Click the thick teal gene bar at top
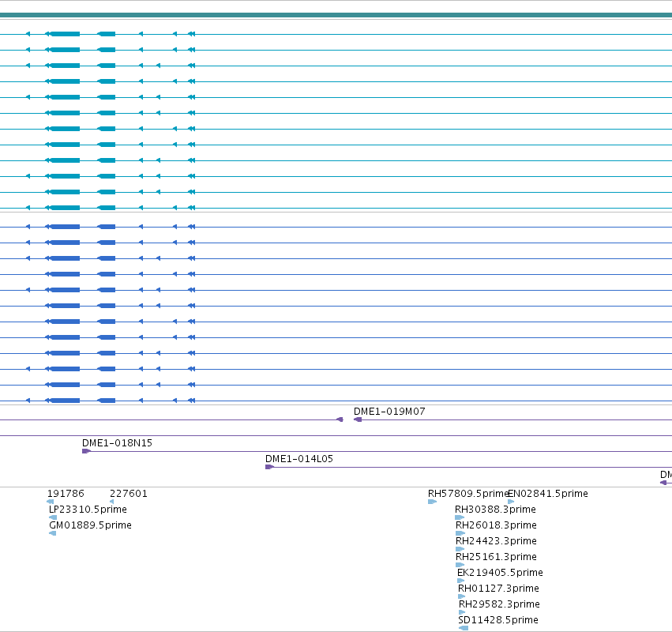 (x=336, y=15)
